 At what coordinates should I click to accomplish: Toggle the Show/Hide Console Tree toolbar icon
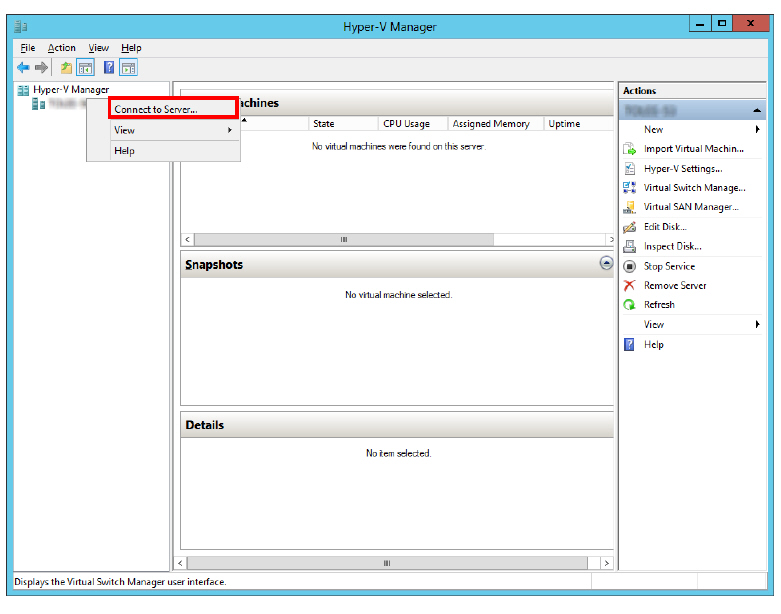pos(86,67)
